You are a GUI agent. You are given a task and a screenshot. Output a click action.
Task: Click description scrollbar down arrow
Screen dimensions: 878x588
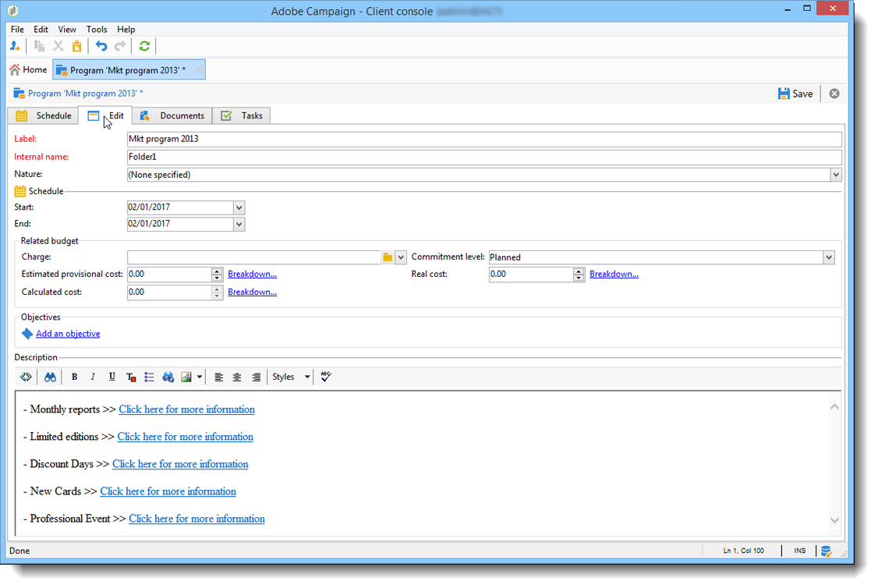tap(834, 520)
